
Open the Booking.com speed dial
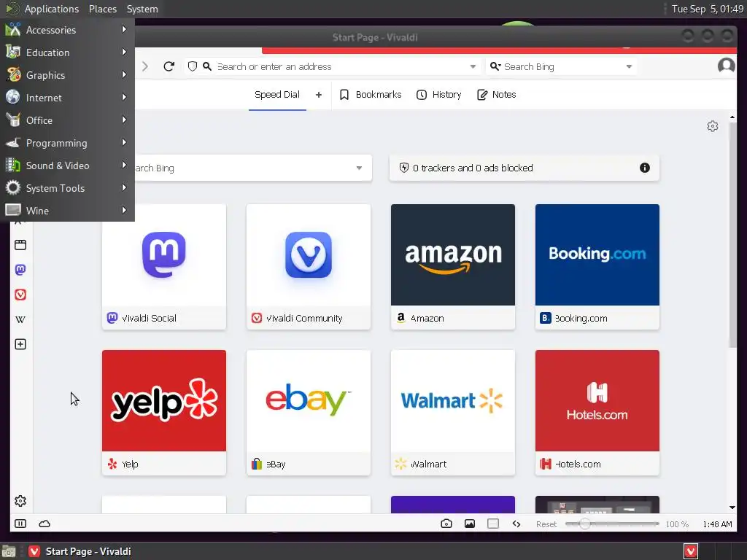(x=597, y=267)
